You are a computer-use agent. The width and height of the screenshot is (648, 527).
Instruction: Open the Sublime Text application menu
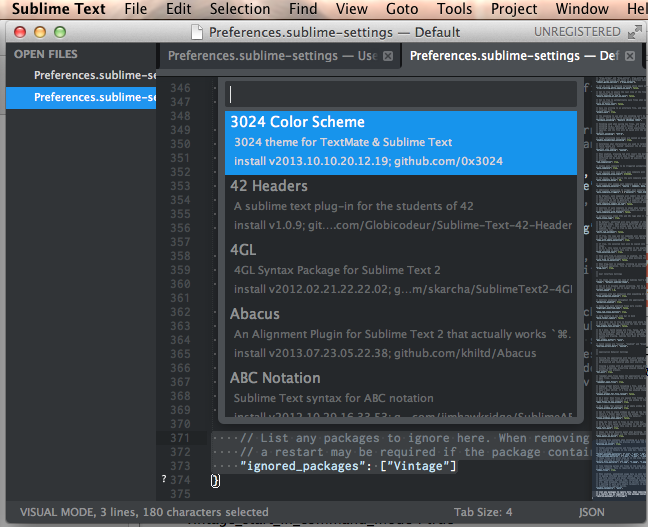point(59,9)
